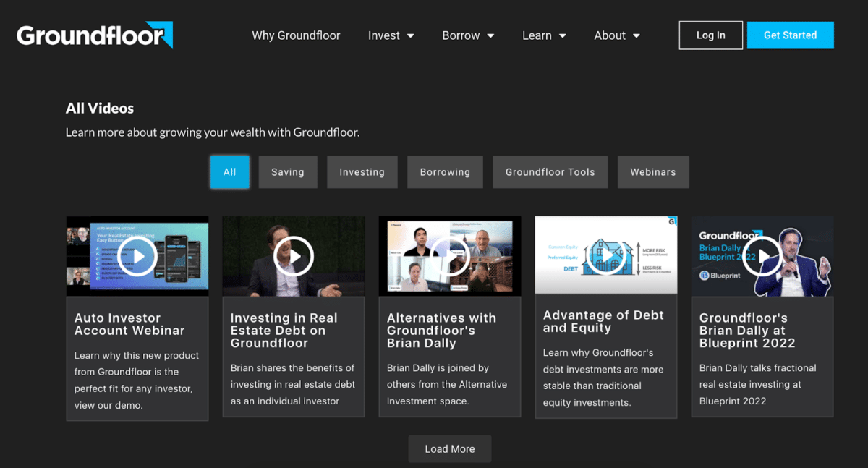This screenshot has height=468, width=868.
Task: Open the Why Groundfloor page
Action: coord(296,35)
